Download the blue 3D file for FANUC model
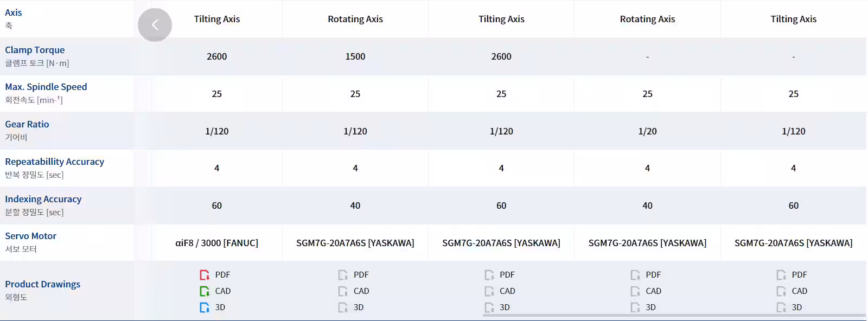 pyautogui.click(x=213, y=307)
